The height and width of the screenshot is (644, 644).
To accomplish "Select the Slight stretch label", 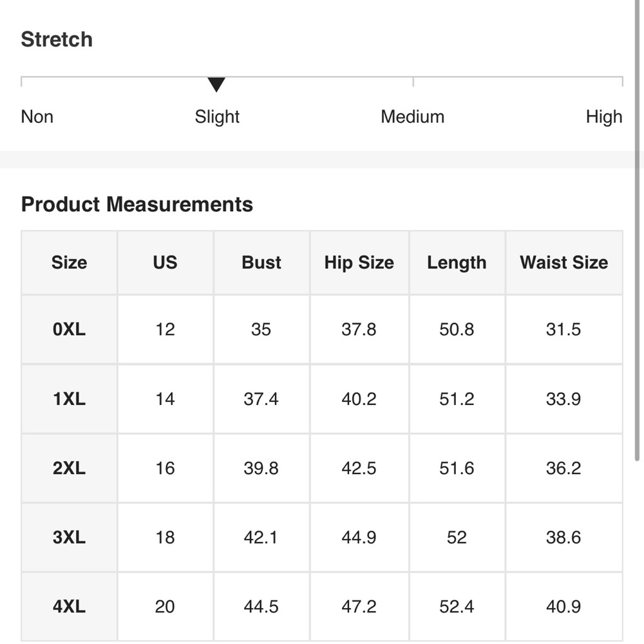I will coord(217,117).
